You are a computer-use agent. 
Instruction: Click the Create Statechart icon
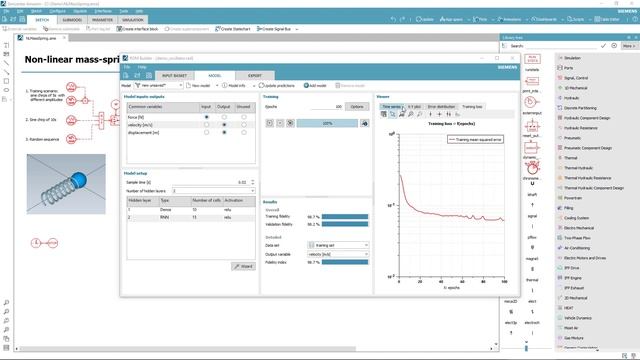218,29
